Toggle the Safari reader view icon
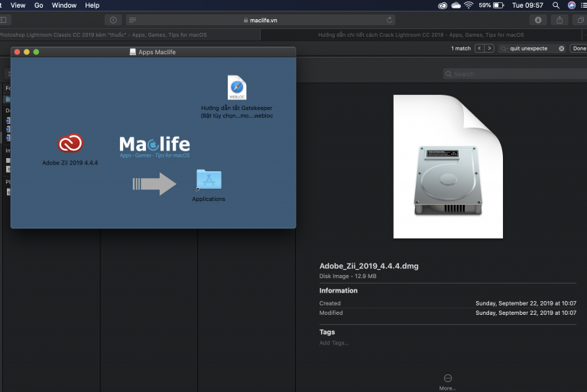 (x=132, y=20)
